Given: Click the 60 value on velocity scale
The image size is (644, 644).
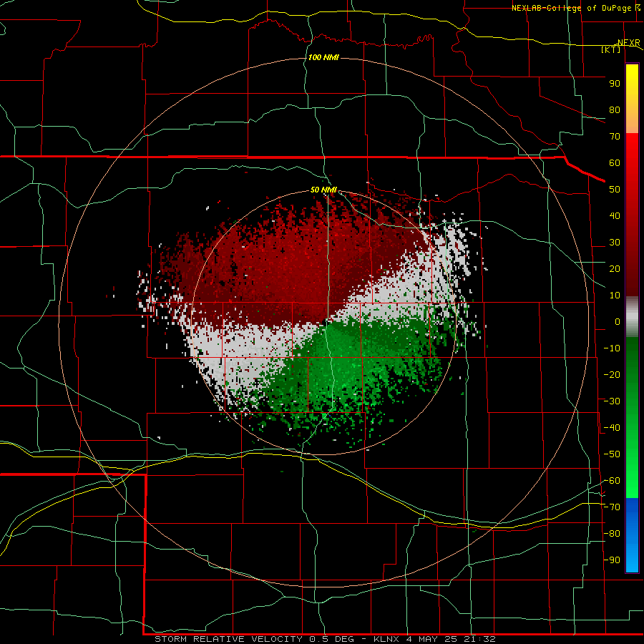Looking at the screenshot, I should coord(615,162).
